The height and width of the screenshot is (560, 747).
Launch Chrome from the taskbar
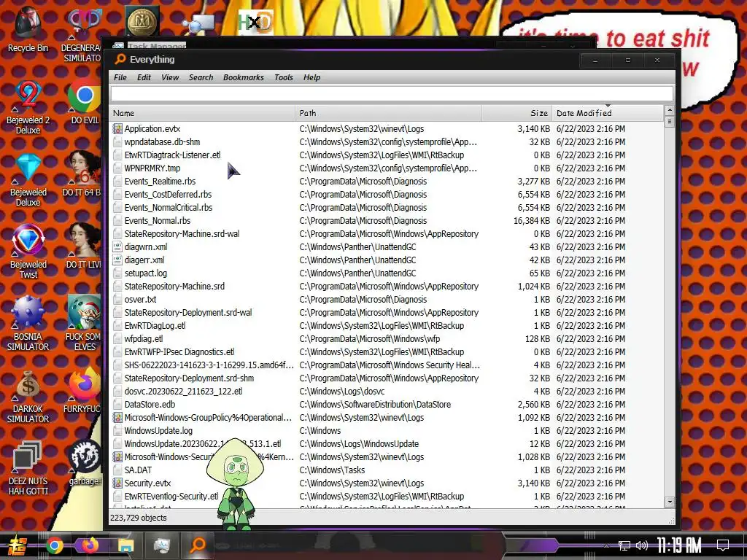tap(54, 545)
